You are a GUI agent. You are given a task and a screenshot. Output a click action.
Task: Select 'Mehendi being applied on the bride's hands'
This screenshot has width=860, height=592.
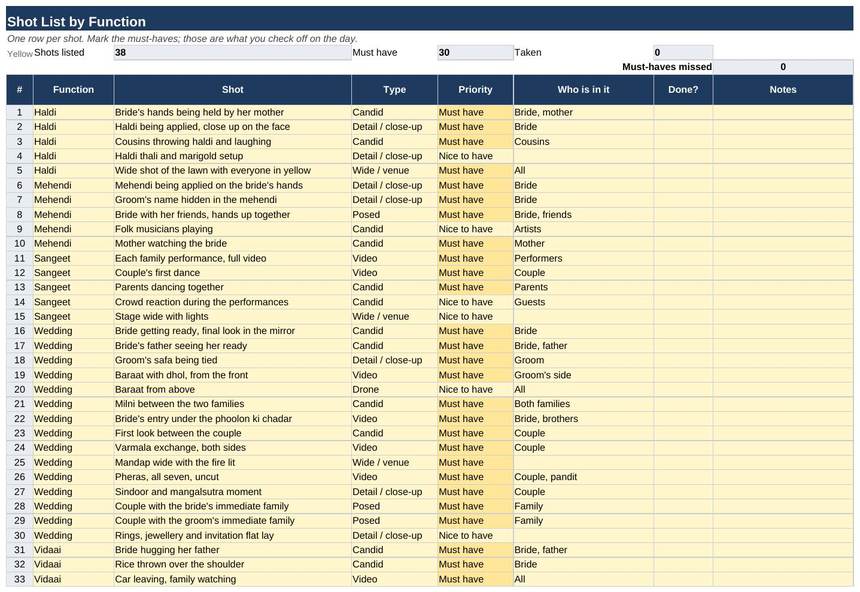tap(233, 185)
